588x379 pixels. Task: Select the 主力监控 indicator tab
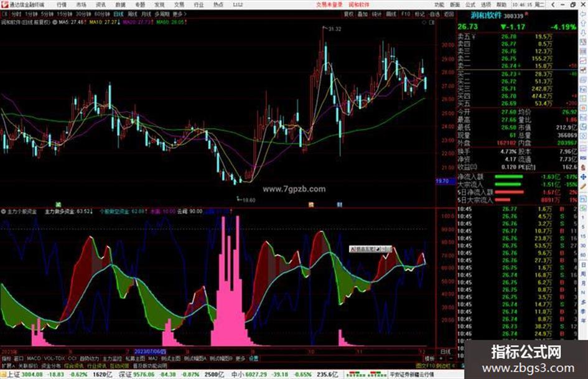[112, 358]
